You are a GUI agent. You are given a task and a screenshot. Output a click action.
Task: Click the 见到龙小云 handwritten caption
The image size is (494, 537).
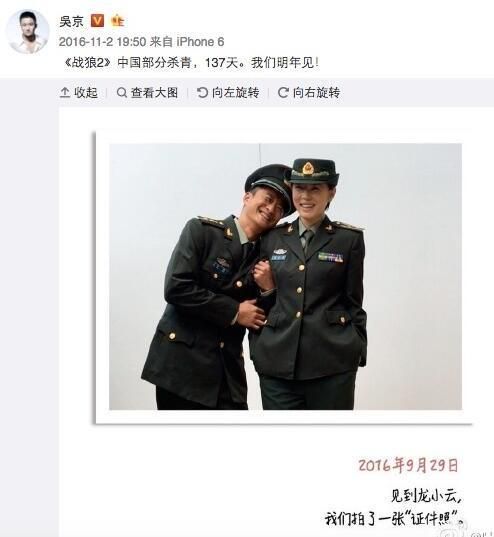coord(426,496)
